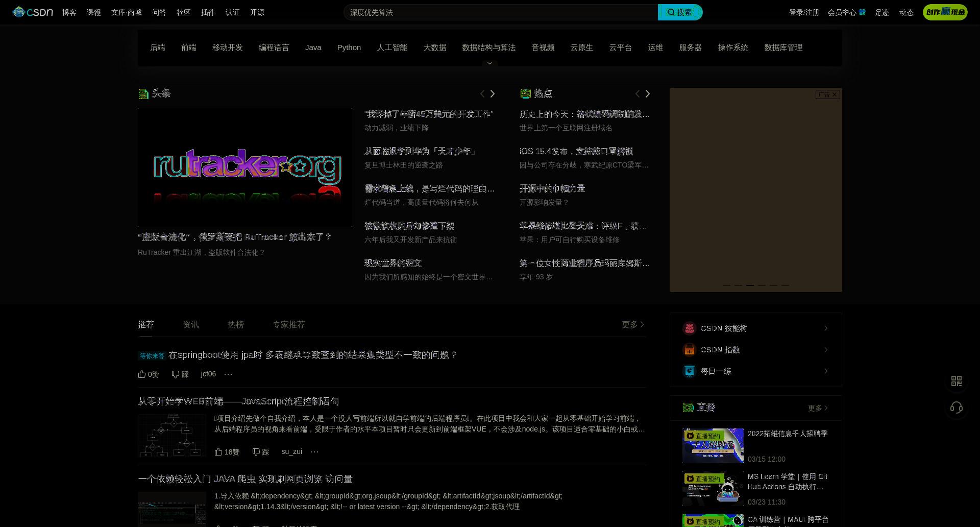The image size is (980, 527).
Task: Click the search button with magnifier
Action: [x=680, y=12]
